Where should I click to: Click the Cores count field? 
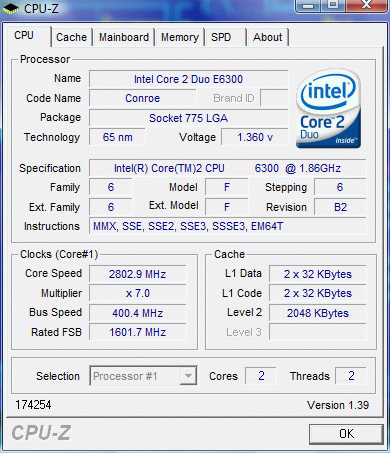tap(261, 376)
